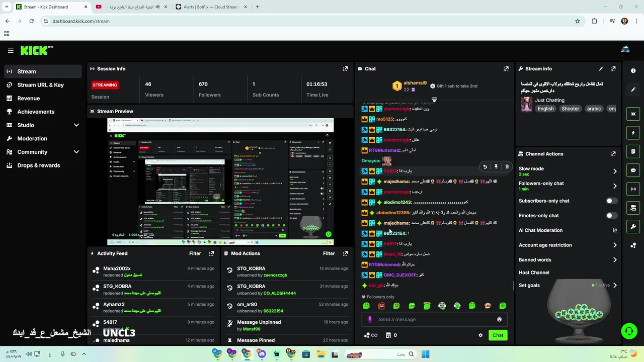Open AI Chat Moderation link
The height and width of the screenshot is (362, 644).
click(x=567, y=230)
